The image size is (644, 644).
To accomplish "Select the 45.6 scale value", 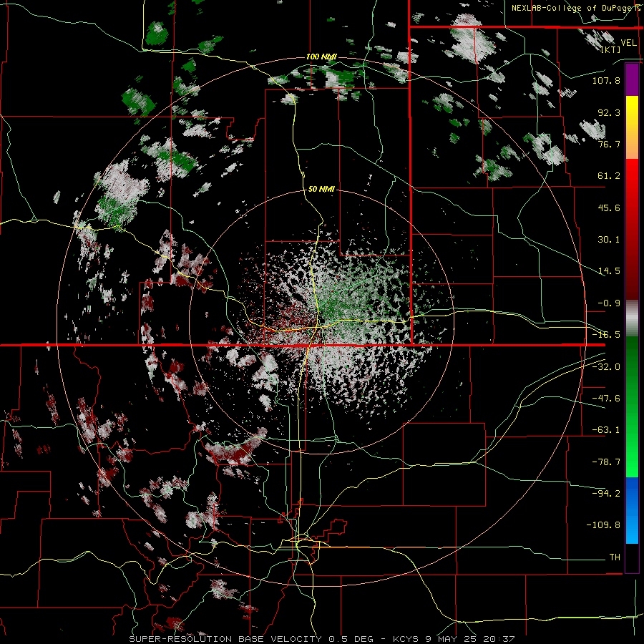I will 609,208.
